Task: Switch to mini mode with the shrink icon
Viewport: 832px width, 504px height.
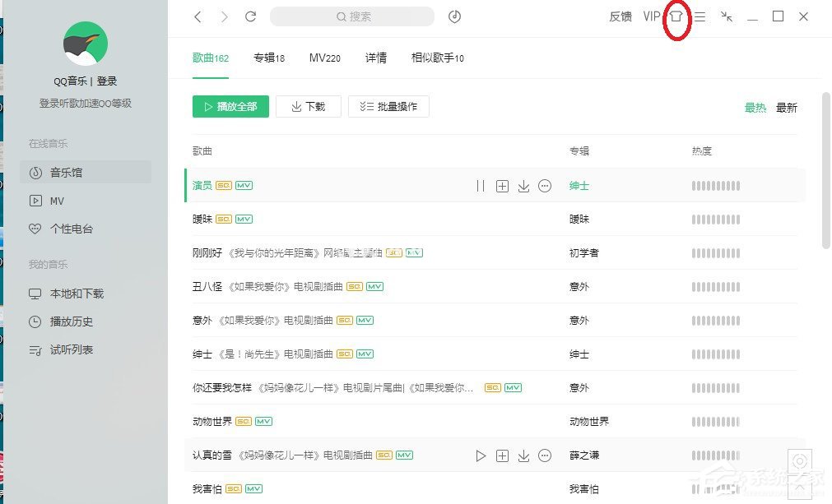Action: pos(726,16)
